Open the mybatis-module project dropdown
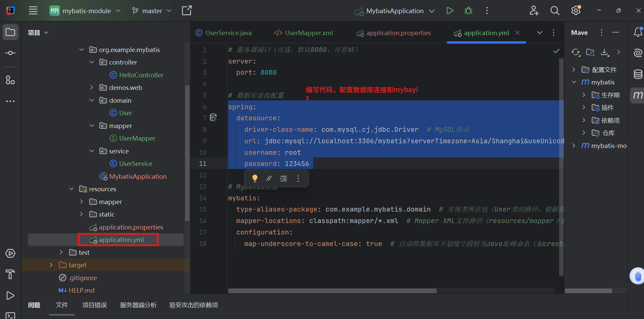Image resolution: width=644 pixels, height=319 pixels. tap(85, 11)
